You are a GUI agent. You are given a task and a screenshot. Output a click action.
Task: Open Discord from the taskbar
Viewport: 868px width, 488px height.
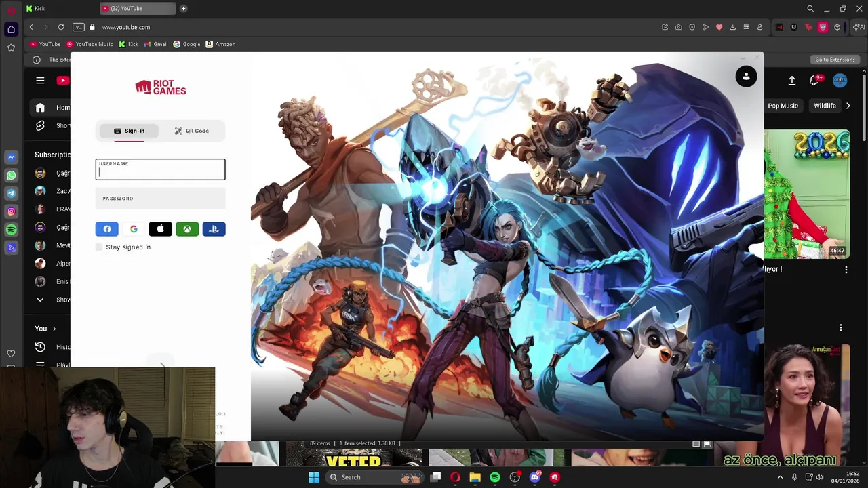click(534, 477)
